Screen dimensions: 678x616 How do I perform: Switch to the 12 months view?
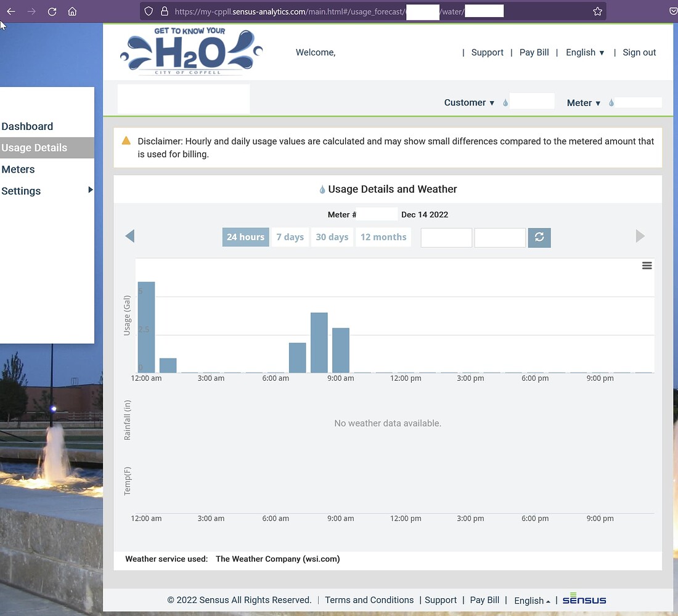tap(383, 237)
